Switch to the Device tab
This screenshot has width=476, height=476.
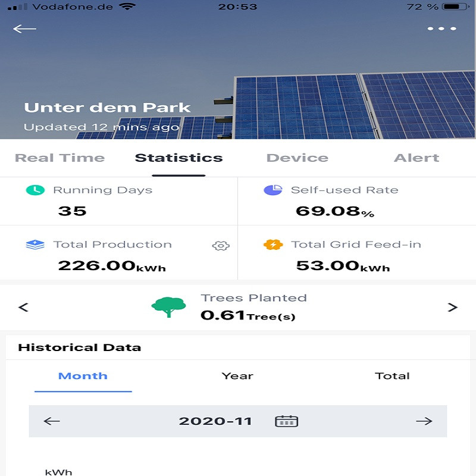point(297,158)
